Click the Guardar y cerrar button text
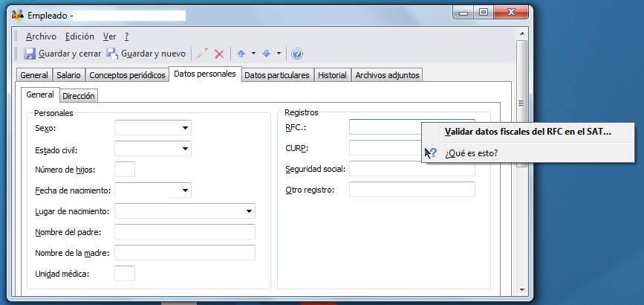The height and width of the screenshot is (305, 644). [x=70, y=54]
